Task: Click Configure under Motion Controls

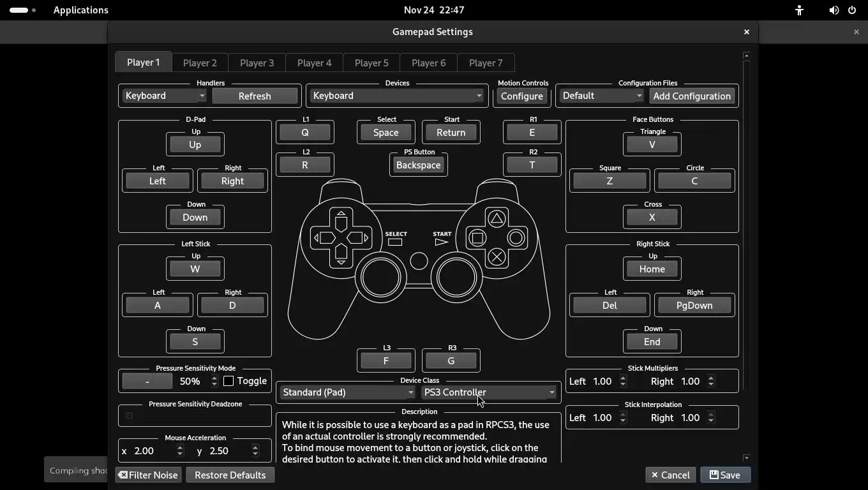Action: click(x=521, y=96)
